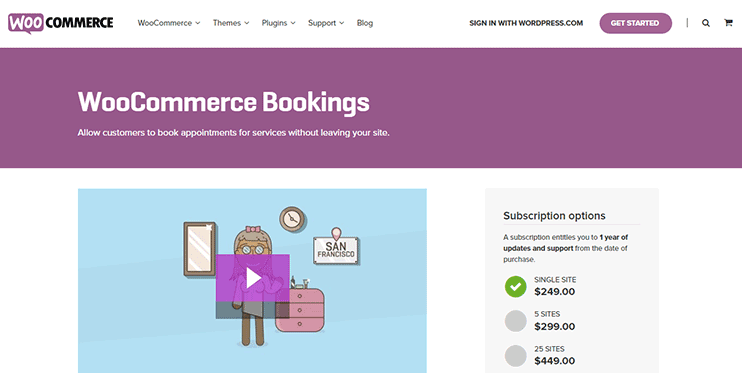Click the green checkmark for Single Site
This screenshot has height=373, width=742.
tap(515, 286)
